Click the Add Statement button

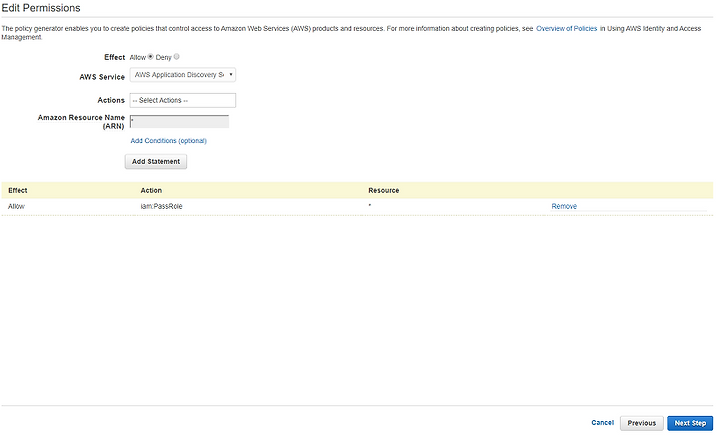point(156,162)
